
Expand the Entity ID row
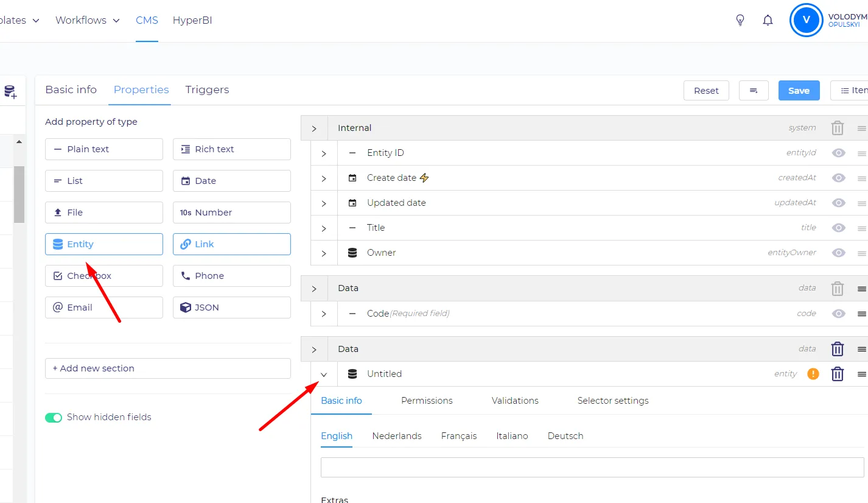click(x=324, y=153)
